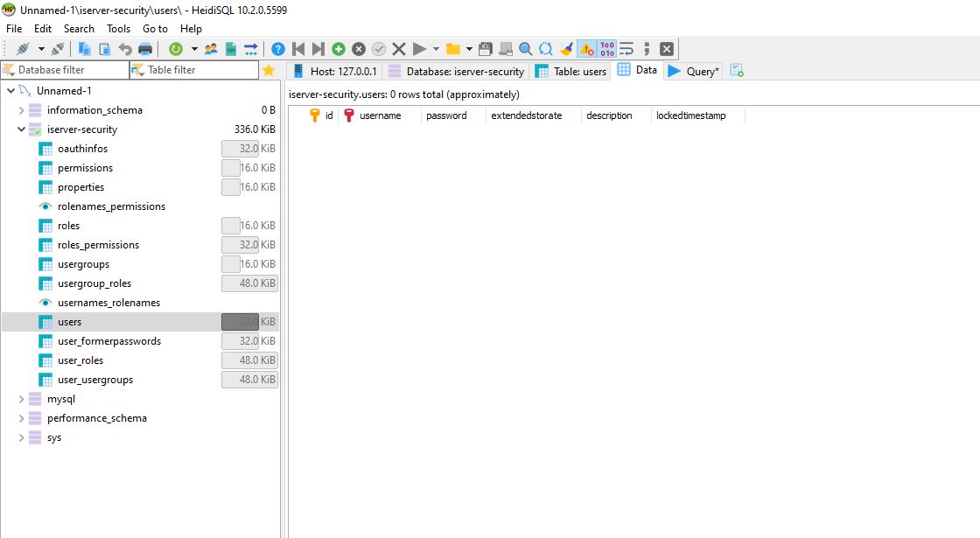Switch to the Data tab
The height and width of the screenshot is (538, 980).
tap(638, 70)
